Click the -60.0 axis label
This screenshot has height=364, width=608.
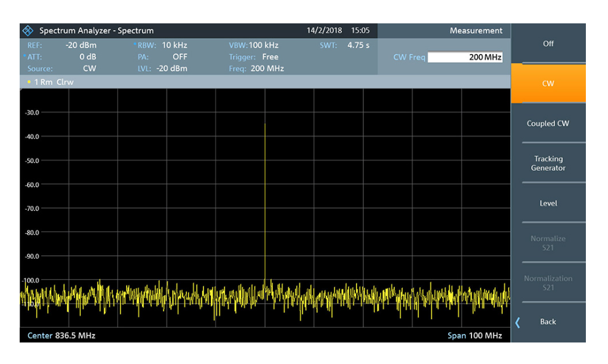[32, 184]
